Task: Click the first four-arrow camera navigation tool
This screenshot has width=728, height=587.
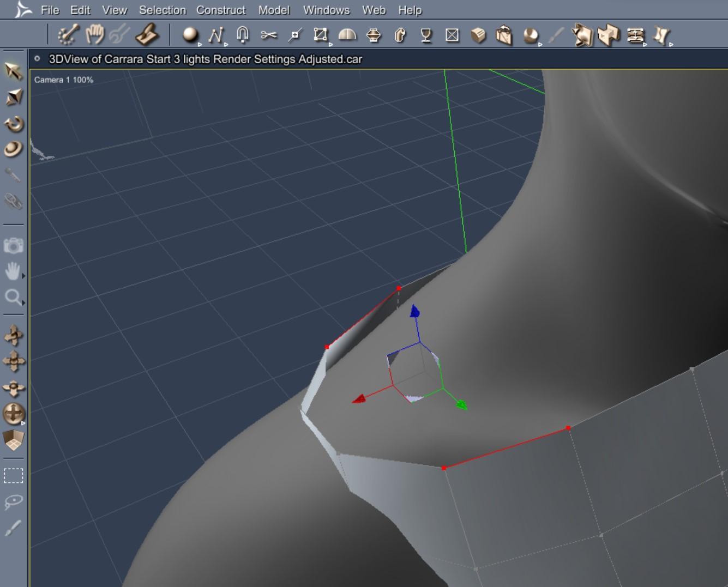Action: (x=14, y=335)
